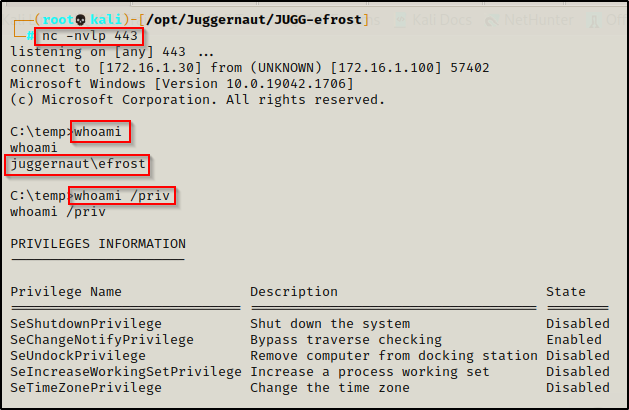Click the SeTimeZonePrivilege Disabled state
629x410 pixels.
578,388
